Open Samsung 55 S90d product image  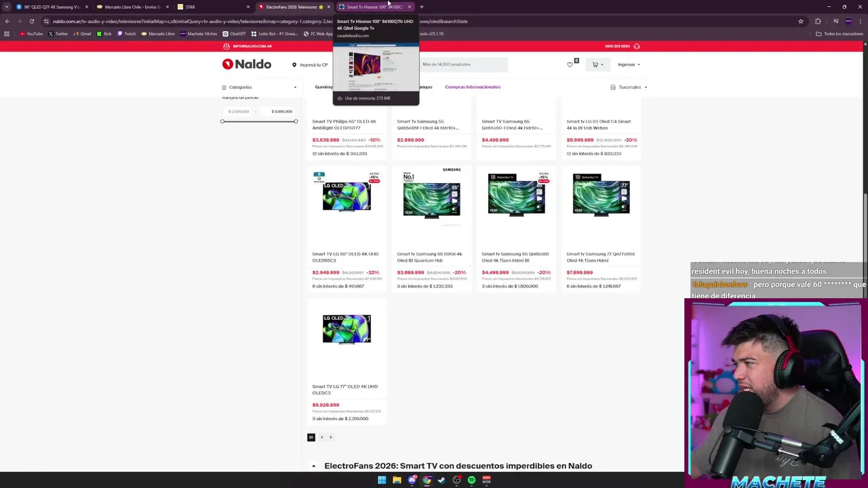click(431, 200)
